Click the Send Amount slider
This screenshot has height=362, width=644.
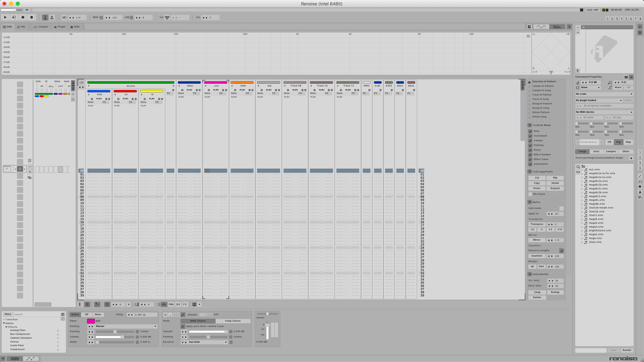point(208,331)
